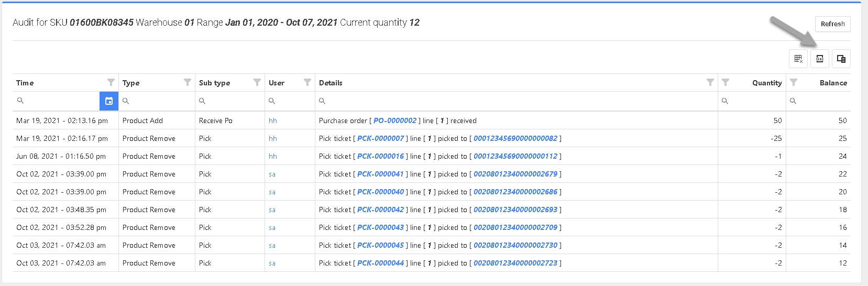Open the Quantity column header filter

click(726, 82)
